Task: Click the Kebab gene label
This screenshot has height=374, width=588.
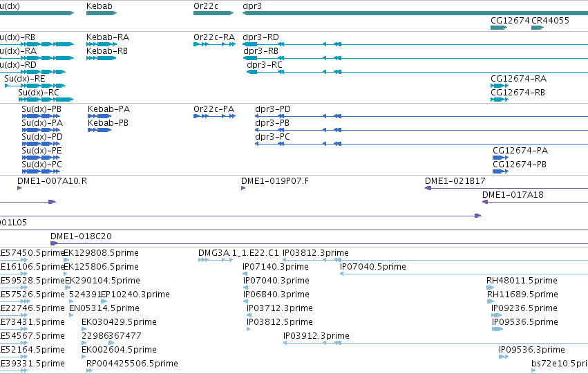Action: point(99,6)
